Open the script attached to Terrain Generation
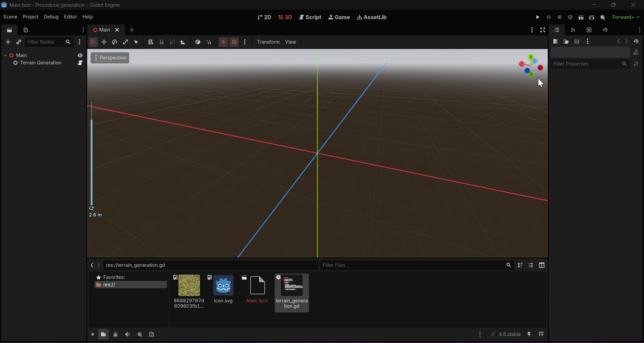The width and height of the screenshot is (644, 343). click(x=80, y=63)
